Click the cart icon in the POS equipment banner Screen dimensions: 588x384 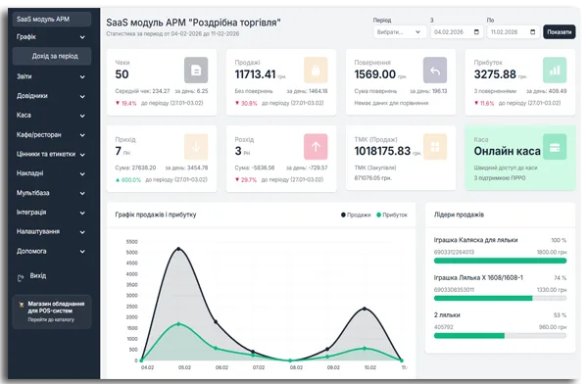tap(21, 305)
